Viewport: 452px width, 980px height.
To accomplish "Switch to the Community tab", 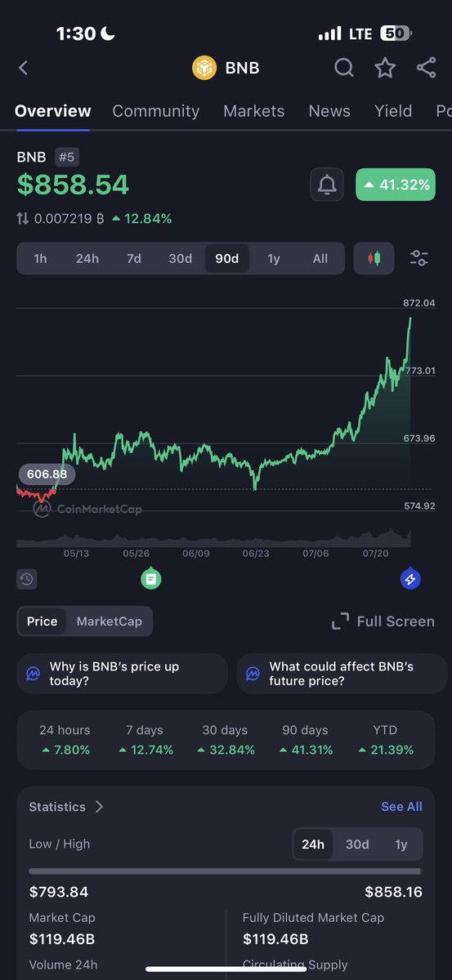I will tap(156, 111).
